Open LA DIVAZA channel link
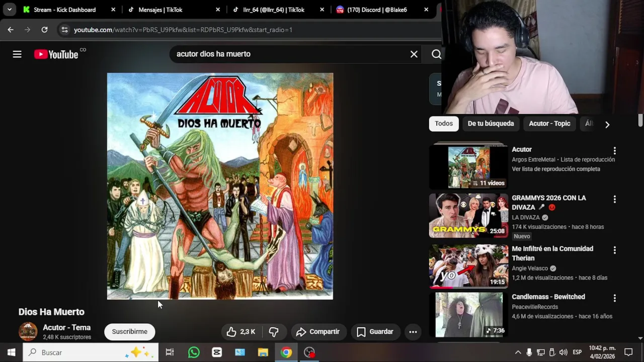644x362 pixels. [526, 217]
